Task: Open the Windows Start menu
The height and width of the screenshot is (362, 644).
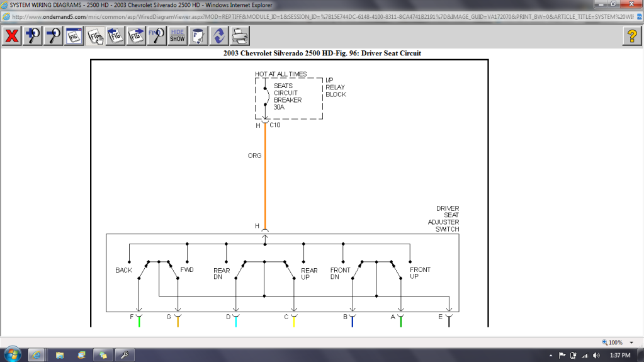Action: (x=13, y=354)
